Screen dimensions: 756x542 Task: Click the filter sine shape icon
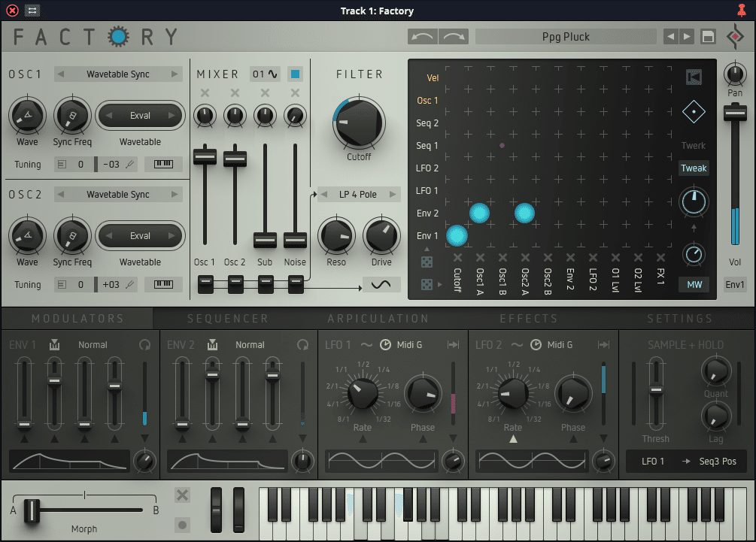(x=381, y=284)
